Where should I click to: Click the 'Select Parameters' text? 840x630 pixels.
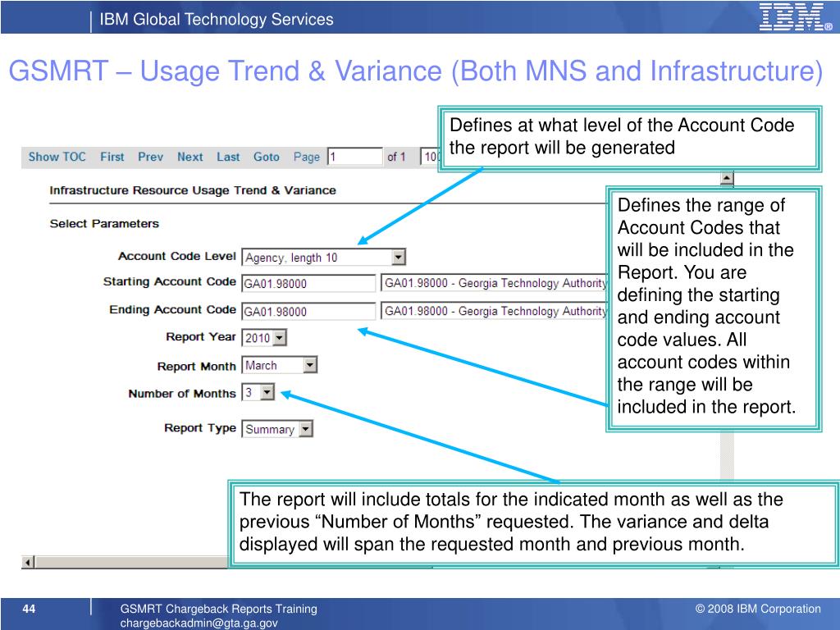pos(104,223)
